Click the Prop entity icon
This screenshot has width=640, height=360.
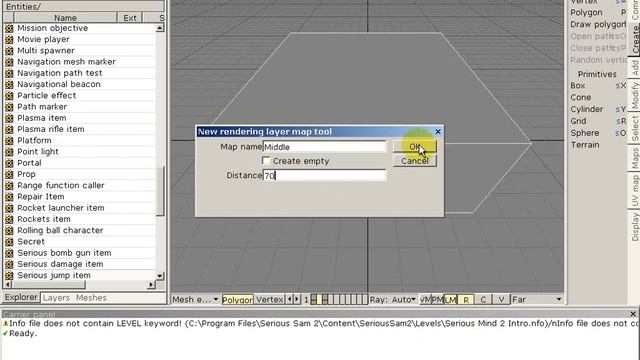(9, 174)
